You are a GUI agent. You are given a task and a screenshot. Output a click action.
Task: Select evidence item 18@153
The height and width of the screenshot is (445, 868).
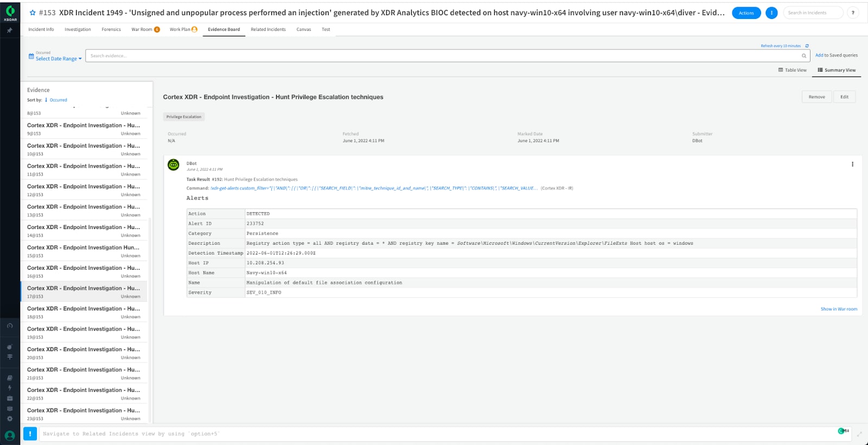84,312
